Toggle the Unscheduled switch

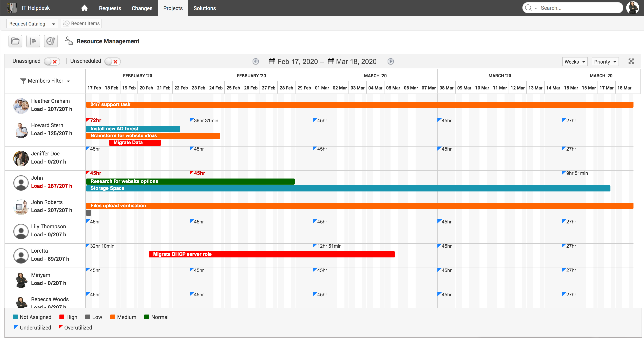pos(113,62)
